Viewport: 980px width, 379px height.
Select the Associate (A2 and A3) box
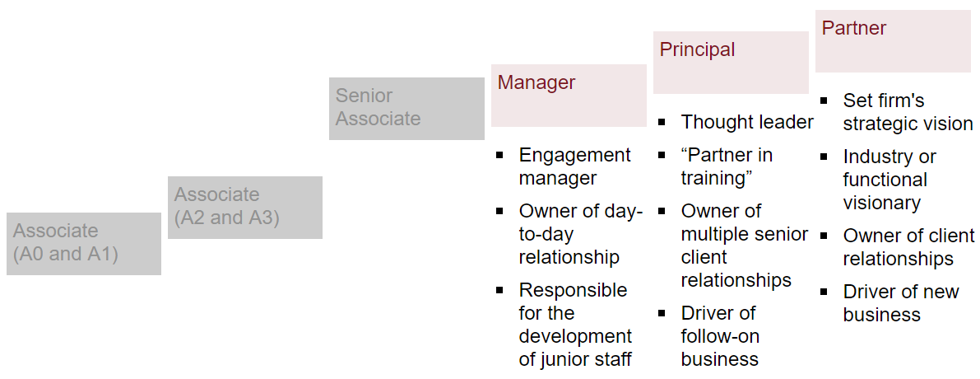pos(244,207)
